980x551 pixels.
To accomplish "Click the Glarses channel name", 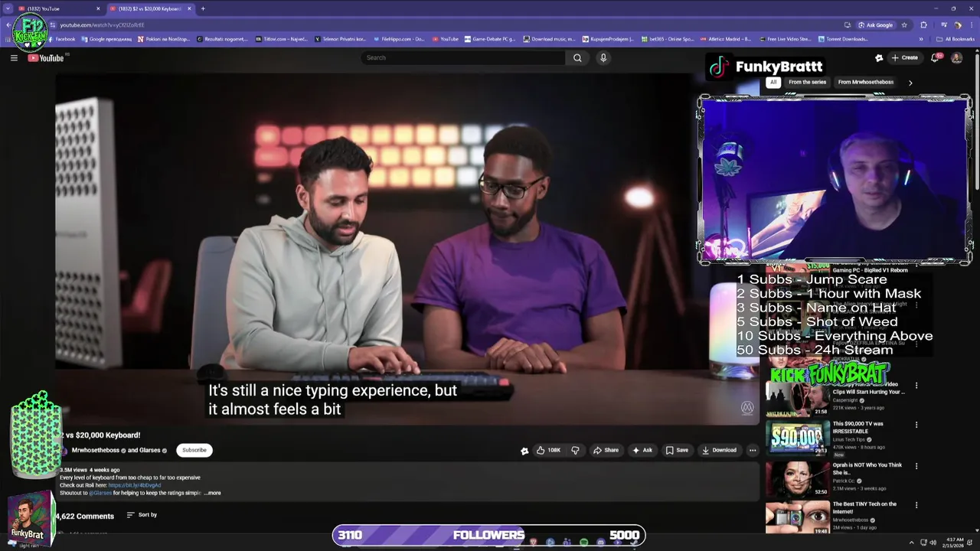I will tap(149, 450).
